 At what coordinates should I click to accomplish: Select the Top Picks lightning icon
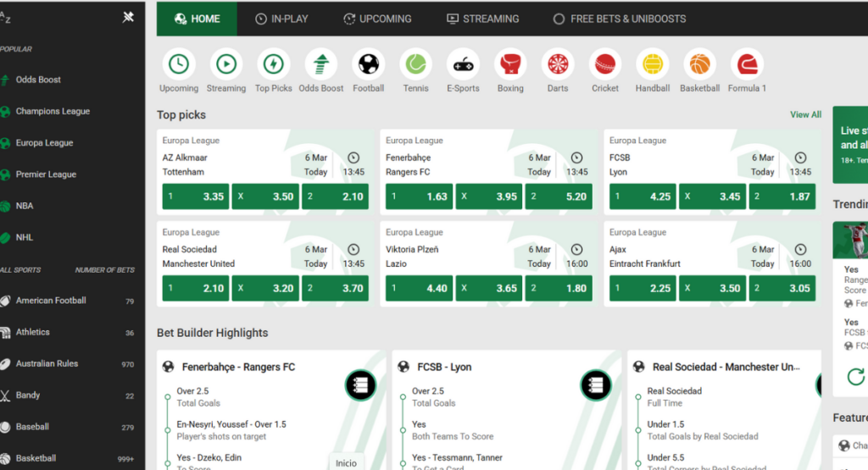274,64
